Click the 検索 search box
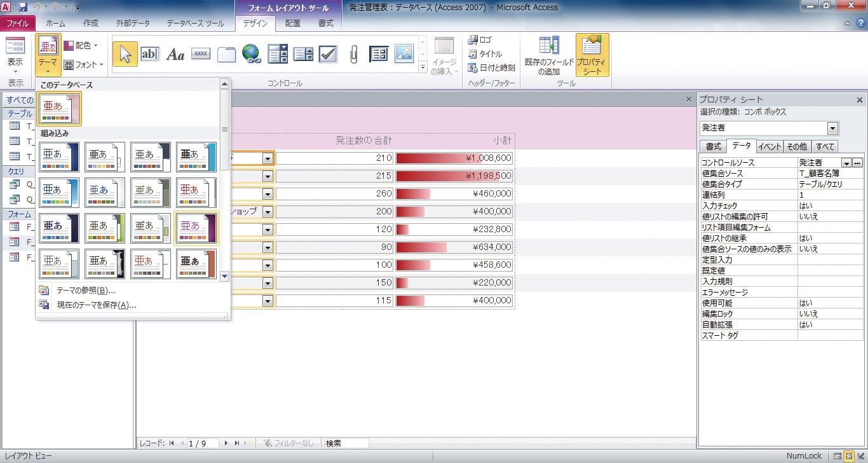 point(346,443)
